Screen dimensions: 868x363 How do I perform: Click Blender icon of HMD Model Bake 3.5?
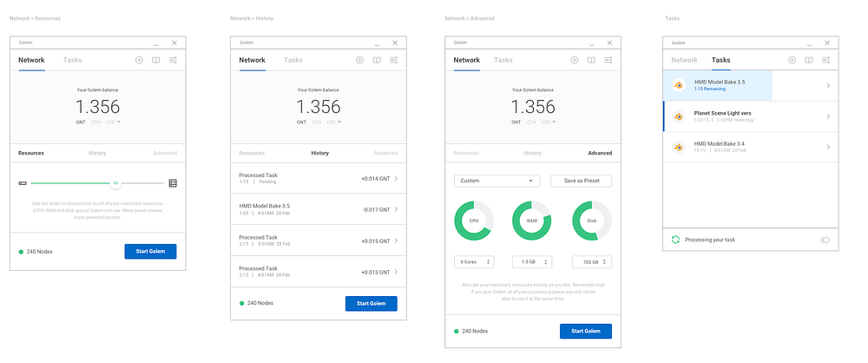(x=678, y=85)
